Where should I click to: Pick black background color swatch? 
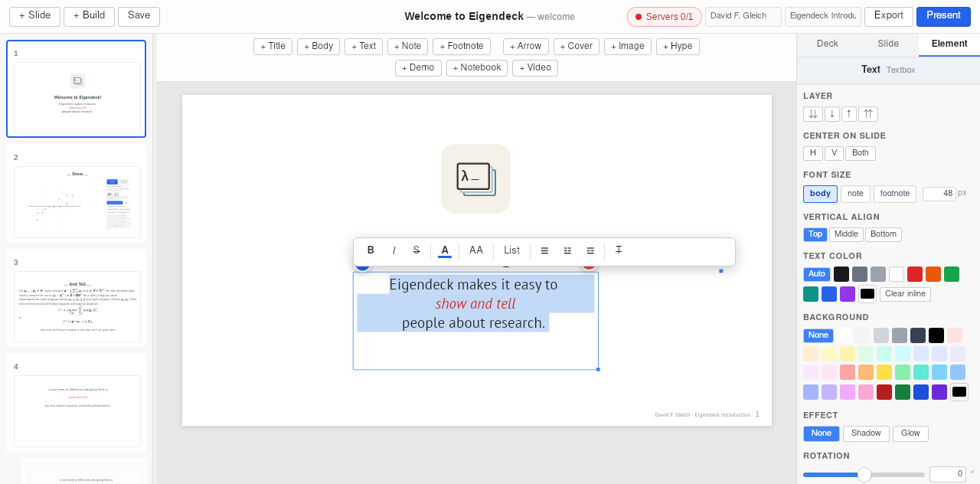pos(936,335)
